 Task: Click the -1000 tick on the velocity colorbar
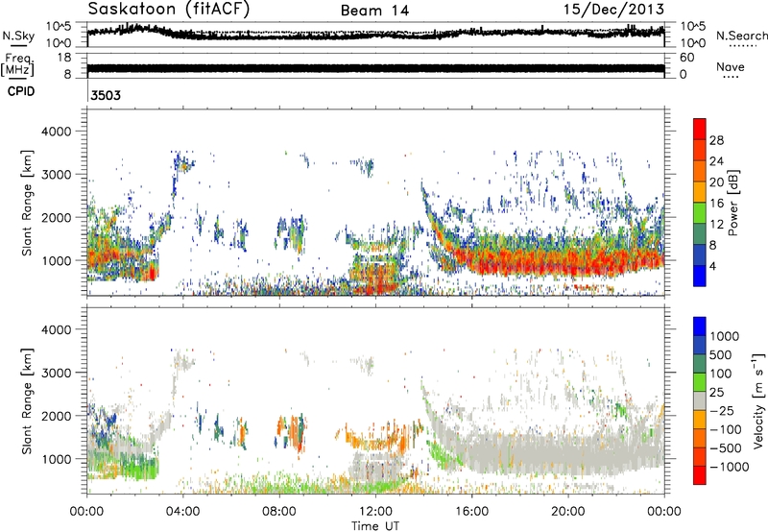729,467
